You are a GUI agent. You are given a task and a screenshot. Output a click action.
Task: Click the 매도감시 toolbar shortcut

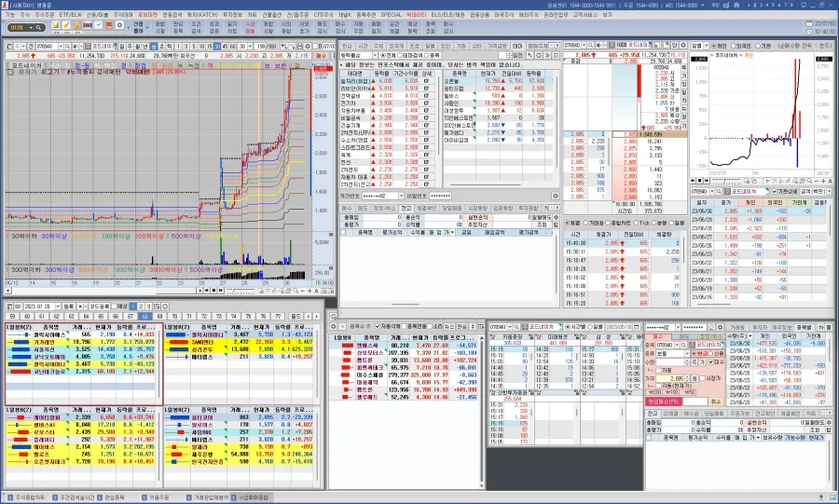click(x=322, y=27)
